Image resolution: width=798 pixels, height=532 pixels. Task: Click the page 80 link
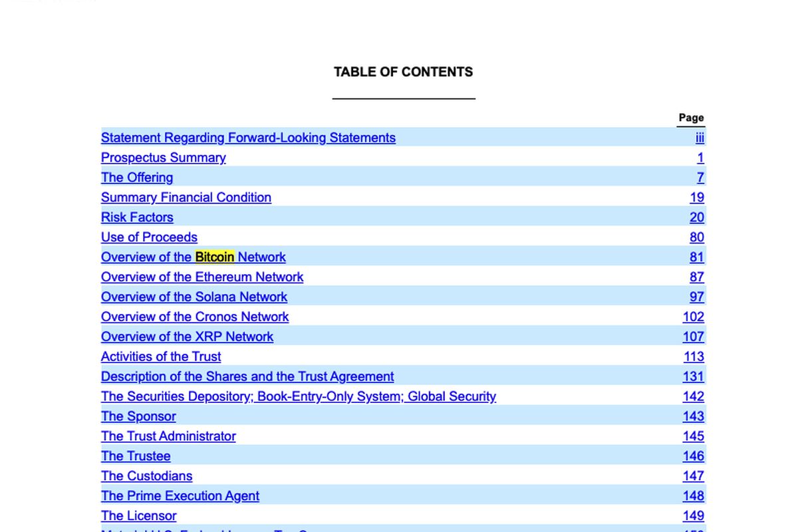pos(697,237)
